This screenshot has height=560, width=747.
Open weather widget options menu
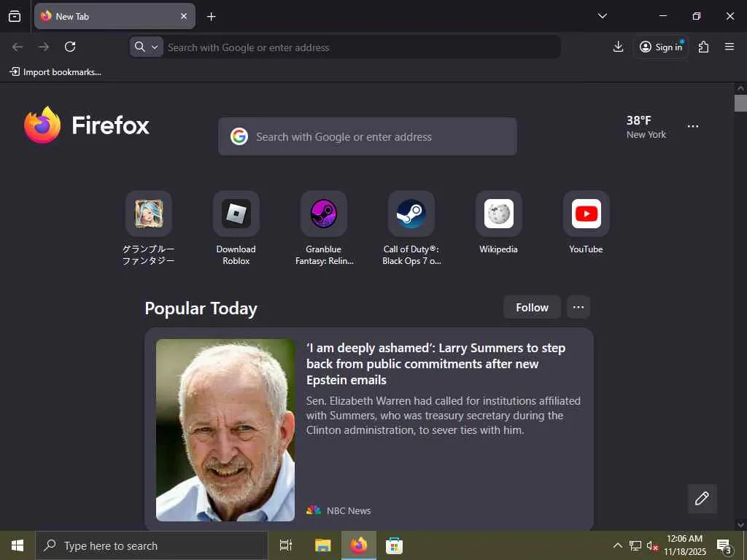(x=693, y=126)
